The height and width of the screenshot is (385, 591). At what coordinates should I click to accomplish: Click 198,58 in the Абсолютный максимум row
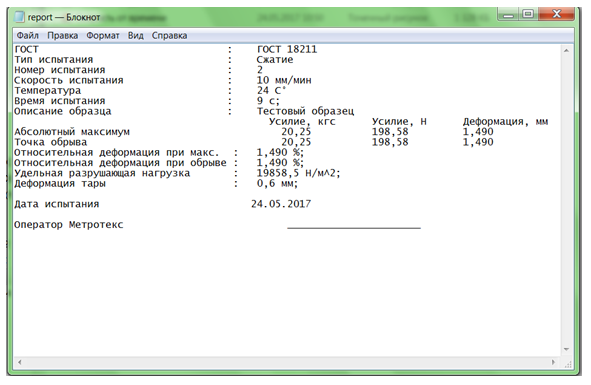(x=390, y=132)
